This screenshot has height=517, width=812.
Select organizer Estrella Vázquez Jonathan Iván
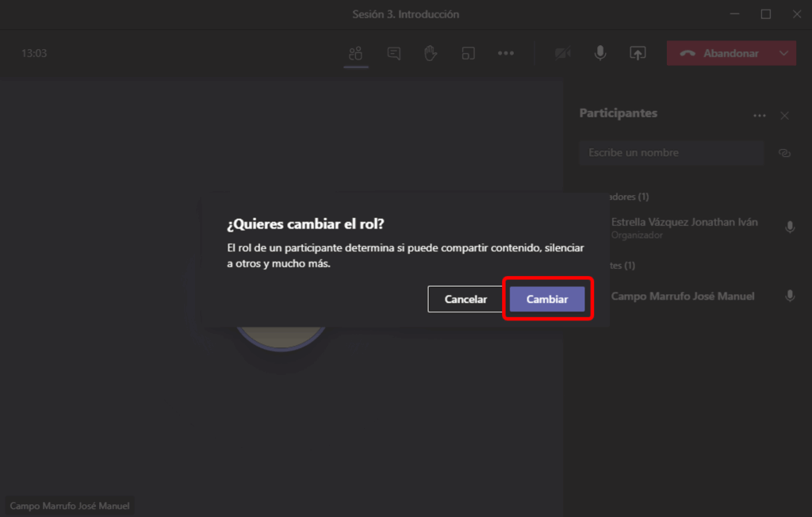coord(684,223)
